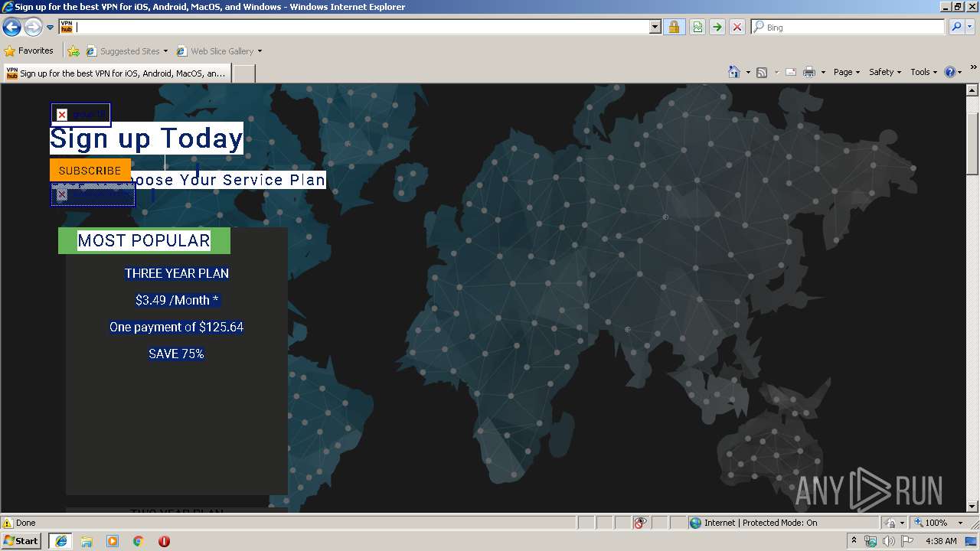Open the search provider dropdown arrow
980x551 pixels.
970,27
